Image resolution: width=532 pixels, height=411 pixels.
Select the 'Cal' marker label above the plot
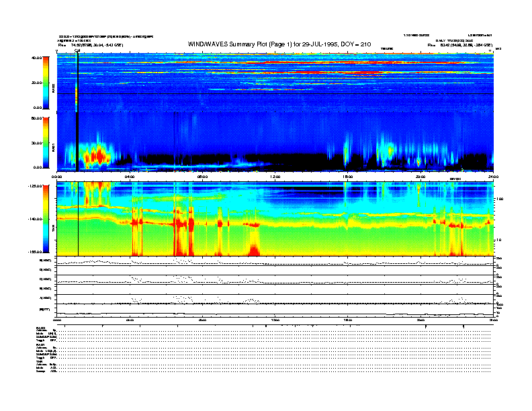pos(77,51)
